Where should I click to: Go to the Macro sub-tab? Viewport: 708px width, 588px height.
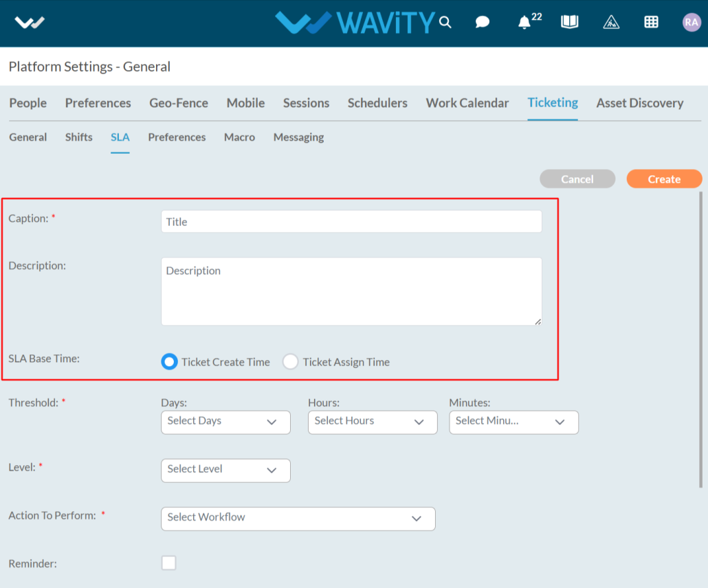[239, 137]
